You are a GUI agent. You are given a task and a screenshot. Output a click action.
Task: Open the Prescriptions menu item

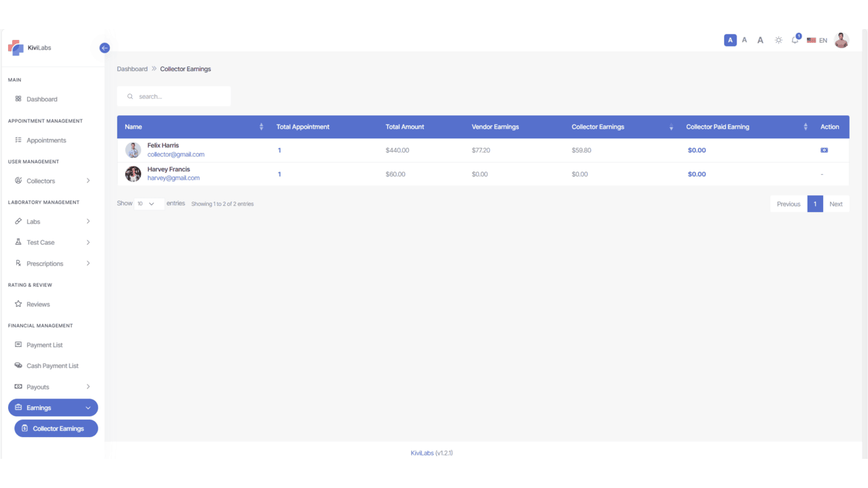(44, 263)
